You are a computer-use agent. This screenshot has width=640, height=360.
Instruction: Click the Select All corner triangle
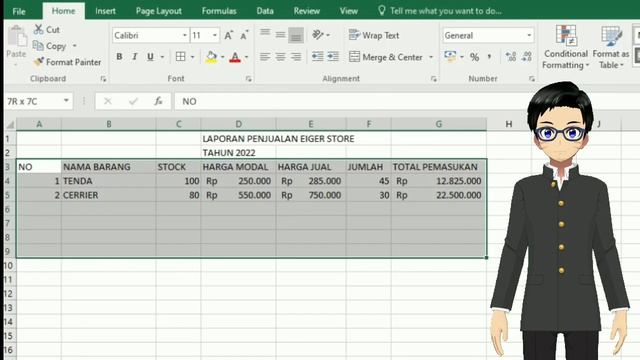pyautogui.click(x=11, y=124)
